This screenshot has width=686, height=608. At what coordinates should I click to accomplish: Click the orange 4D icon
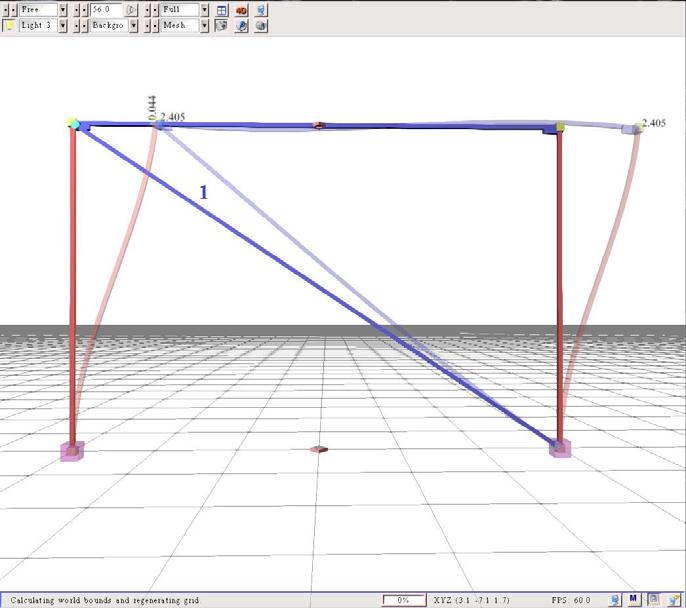[x=241, y=10]
